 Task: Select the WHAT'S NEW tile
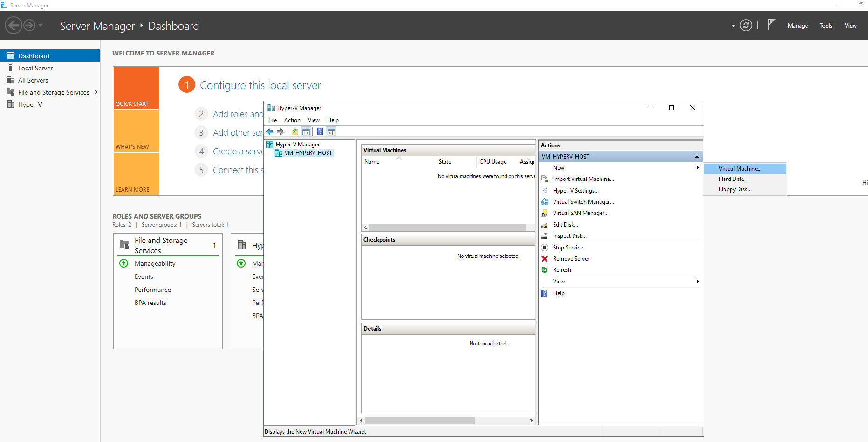pos(136,131)
